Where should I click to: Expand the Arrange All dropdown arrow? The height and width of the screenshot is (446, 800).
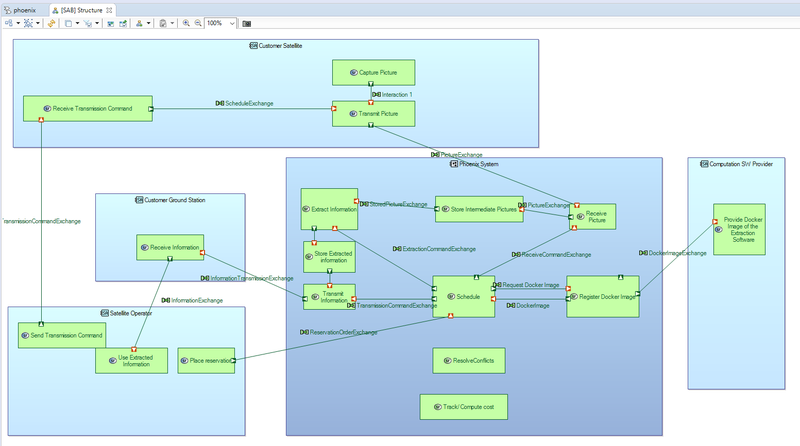click(16, 23)
